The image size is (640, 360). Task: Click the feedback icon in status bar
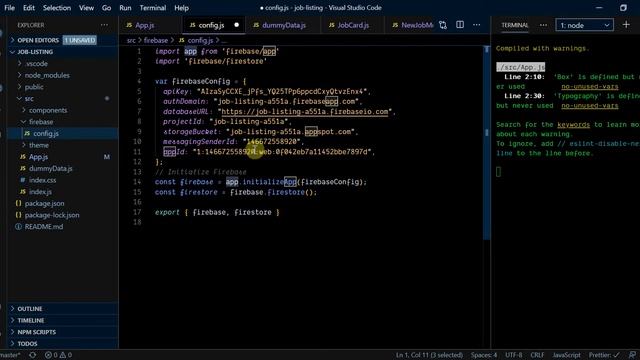point(632,355)
